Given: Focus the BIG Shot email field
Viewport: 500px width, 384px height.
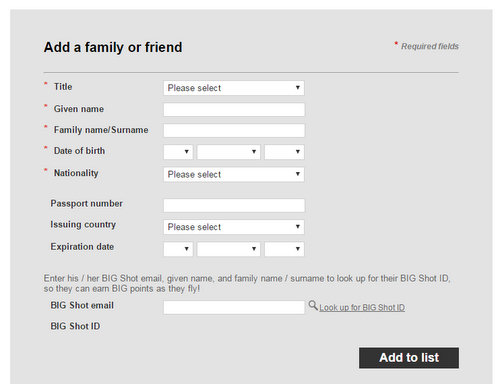Looking at the screenshot, I should click(234, 307).
